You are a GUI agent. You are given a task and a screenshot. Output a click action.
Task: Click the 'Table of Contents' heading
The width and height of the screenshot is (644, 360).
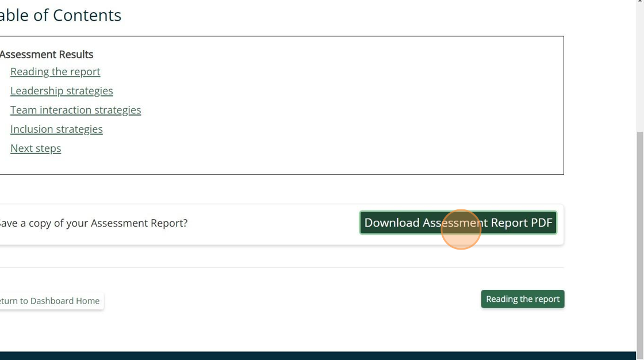tap(60, 16)
